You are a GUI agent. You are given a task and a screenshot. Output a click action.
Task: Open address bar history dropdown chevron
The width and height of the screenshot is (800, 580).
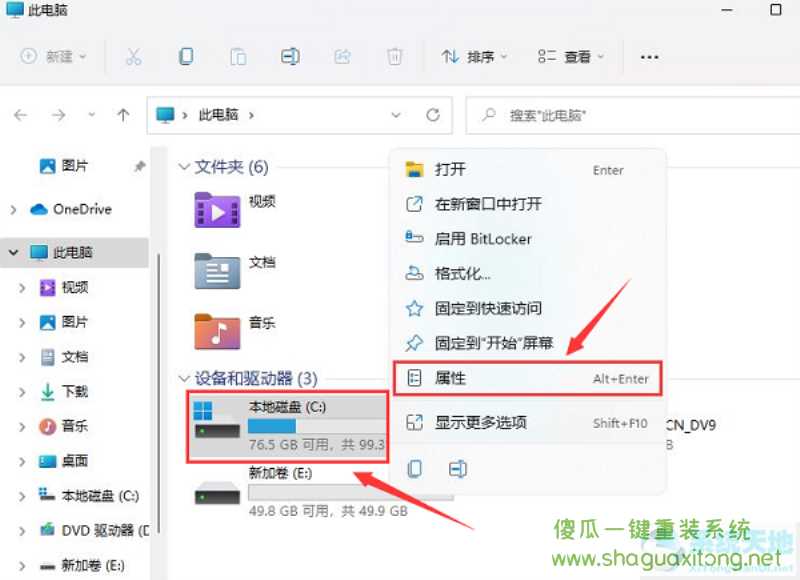click(395, 115)
